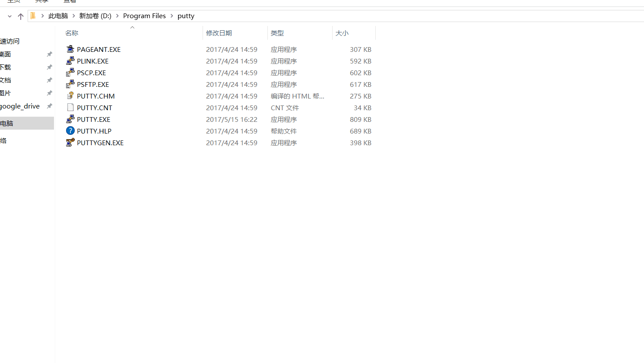Click PUTTY.EXE date 2017/5/15 16:22
The width and height of the screenshot is (644, 363).
click(x=232, y=119)
